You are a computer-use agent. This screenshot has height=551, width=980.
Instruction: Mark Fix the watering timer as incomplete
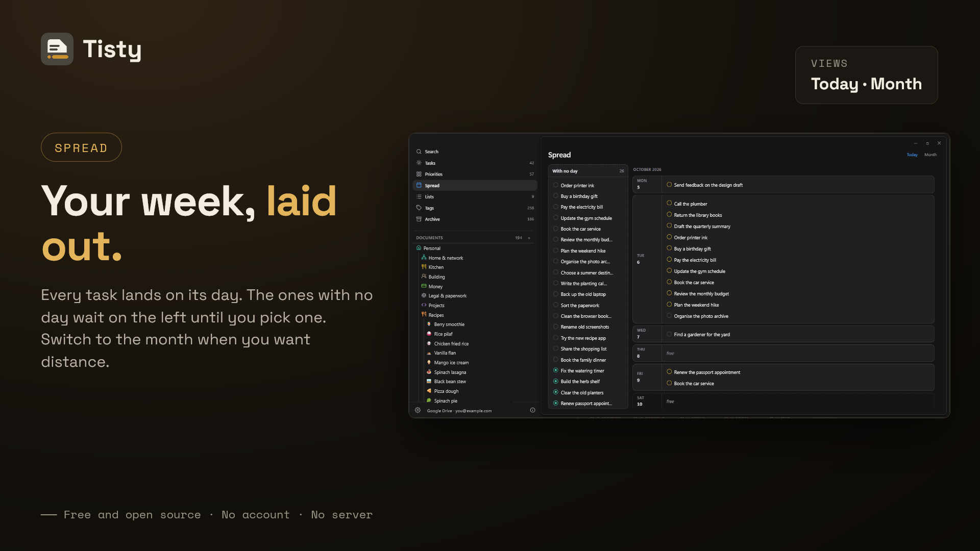(x=555, y=370)
